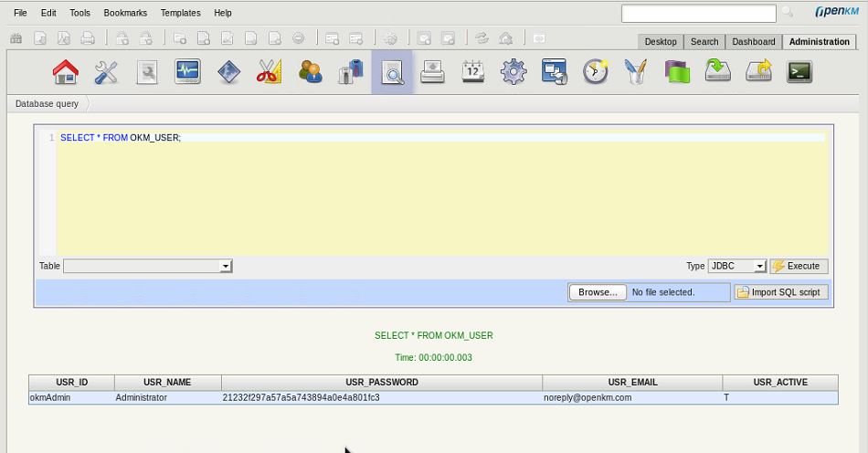
Task: Expand the Table dropdown
Action: pos(148,266)
